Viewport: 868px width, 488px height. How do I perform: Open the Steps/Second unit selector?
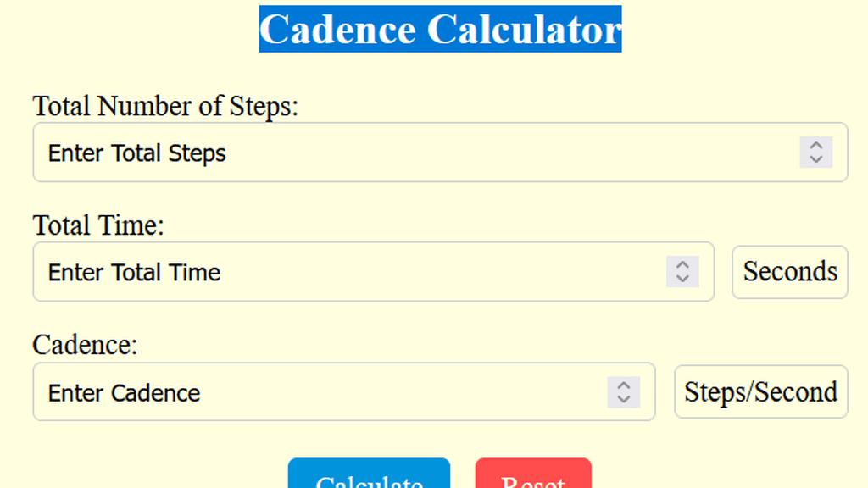pyautogui.click(x=760, y=391)
